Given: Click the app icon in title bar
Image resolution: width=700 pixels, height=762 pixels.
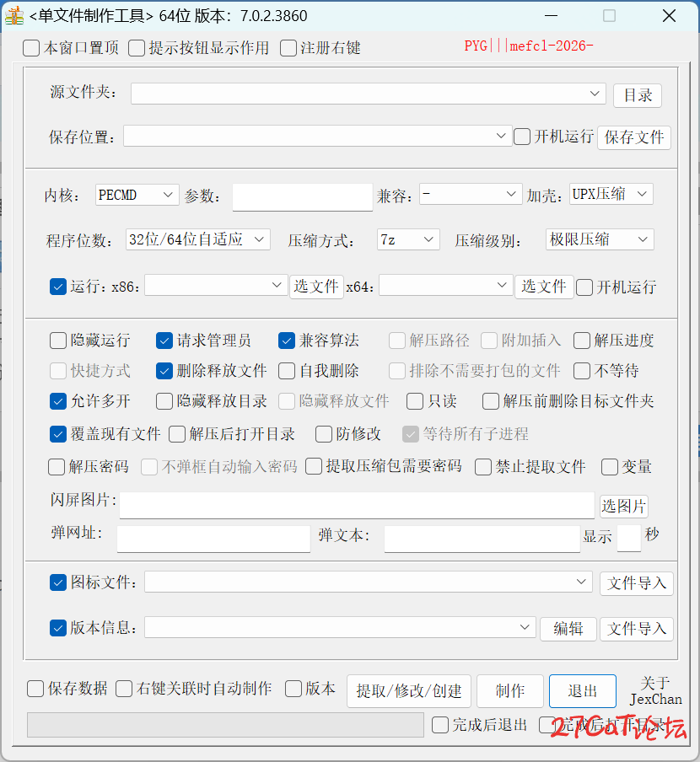Looking at the screenshot, I should coord(13,16).
